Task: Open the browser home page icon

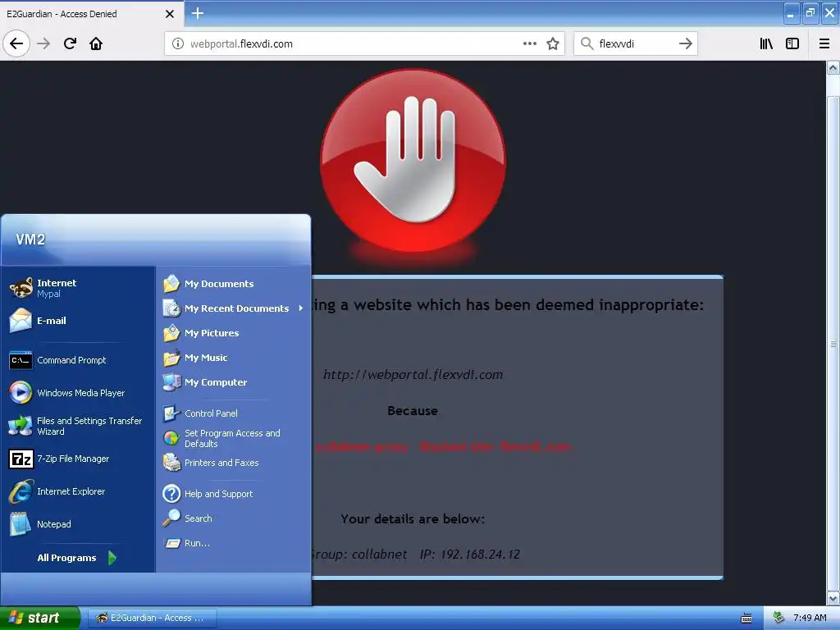Action: 96,43
